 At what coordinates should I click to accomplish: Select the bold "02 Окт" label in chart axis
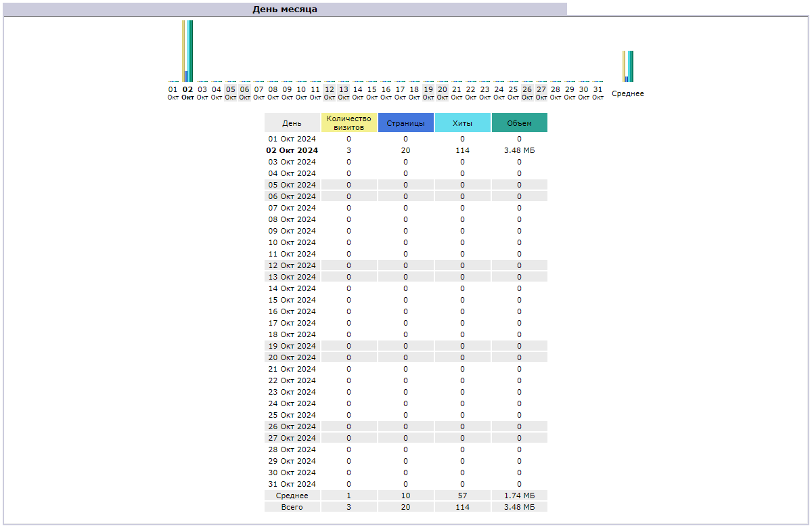click(x=187, y=93)
